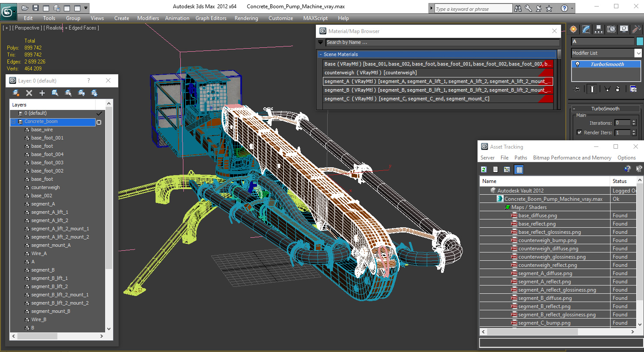Open the Motion command panel tab

[611, 29]
